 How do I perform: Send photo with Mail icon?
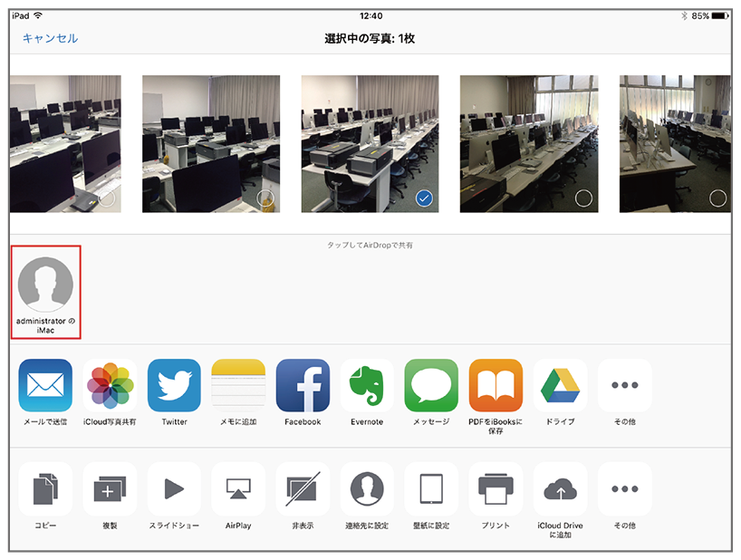45,386
